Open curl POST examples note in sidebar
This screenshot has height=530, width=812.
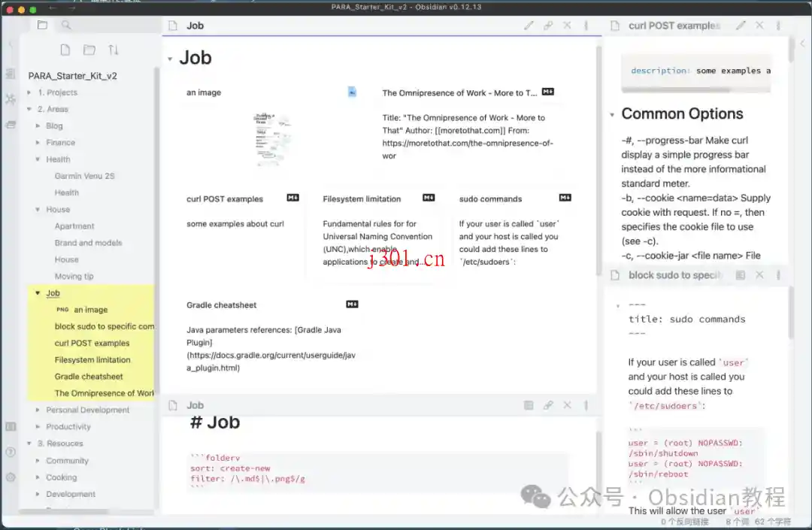pos(92,343)
